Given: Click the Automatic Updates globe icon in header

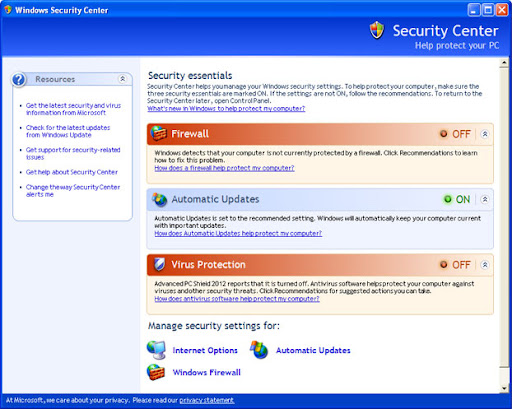Looking at the screenshot, I should pos(159,199).
